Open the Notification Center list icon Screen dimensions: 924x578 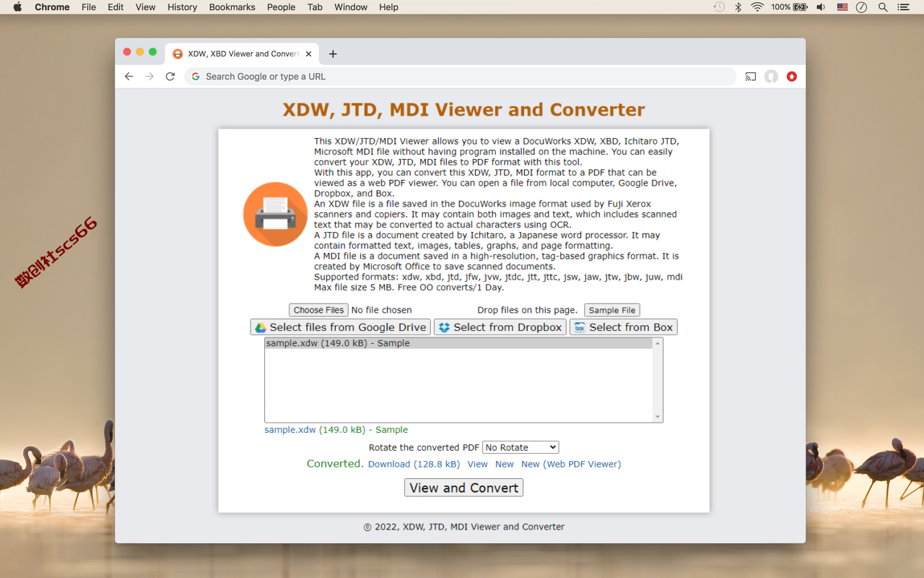[x=903, y=7]
